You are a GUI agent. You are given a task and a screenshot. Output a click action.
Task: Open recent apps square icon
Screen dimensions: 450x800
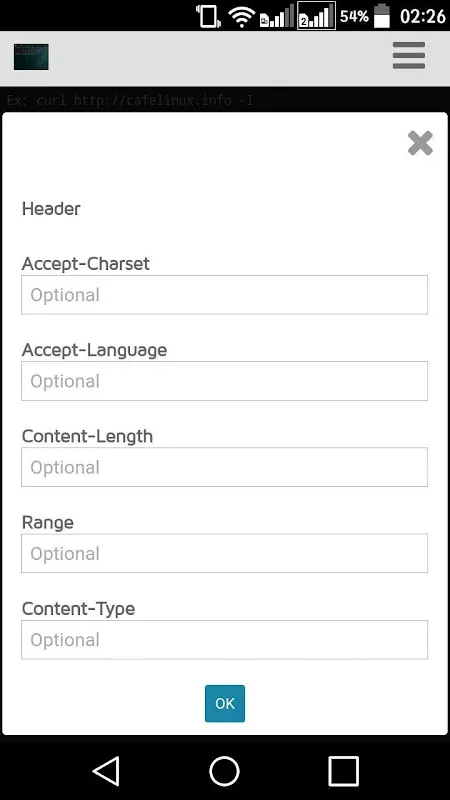pyautogui.click(x=343, y=771)
